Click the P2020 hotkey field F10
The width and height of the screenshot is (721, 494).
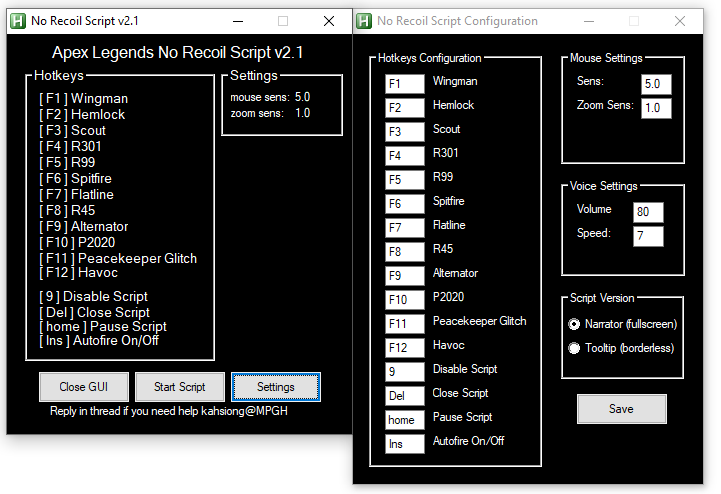click(405, 300)
